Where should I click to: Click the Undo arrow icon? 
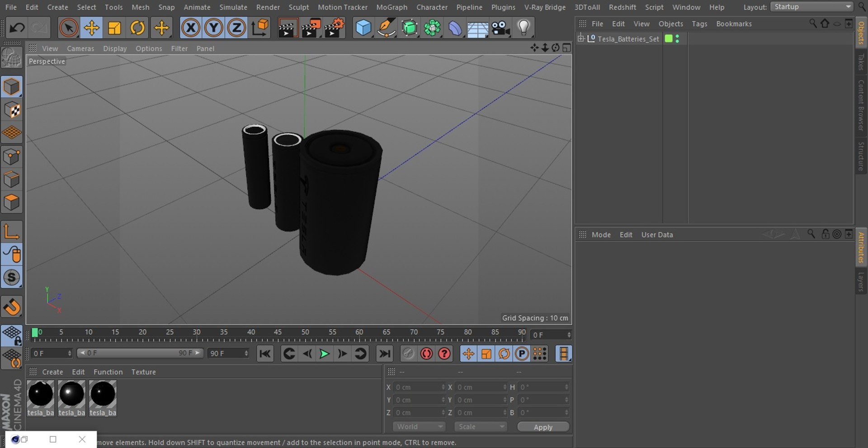[x=17, y=28]
